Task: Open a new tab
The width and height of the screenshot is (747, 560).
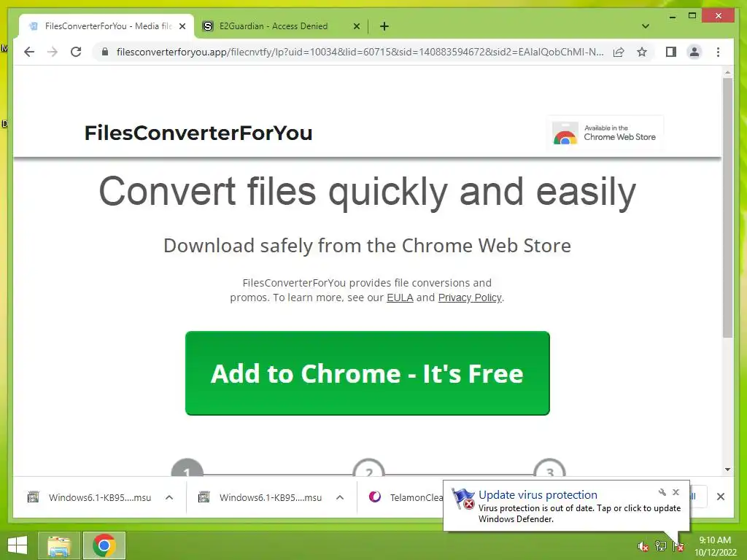Action: [384, 26]
